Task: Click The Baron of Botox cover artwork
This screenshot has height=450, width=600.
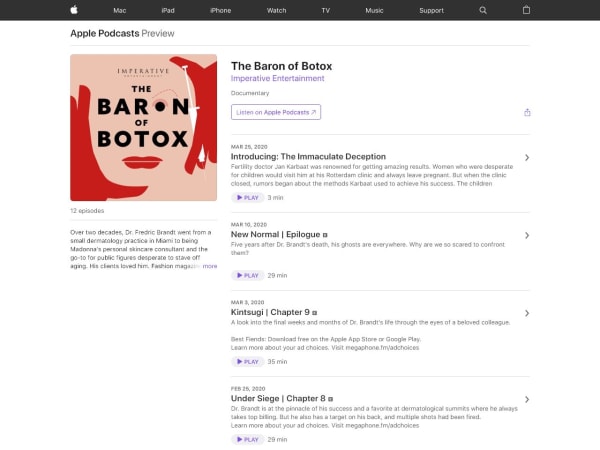Action: pos(143,127)
